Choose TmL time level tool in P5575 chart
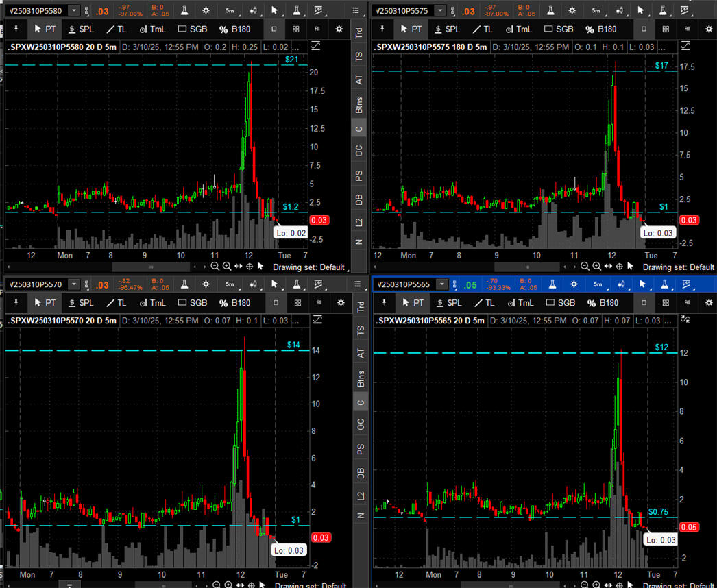Screen dimensions: 717x588 pos(518,29)
